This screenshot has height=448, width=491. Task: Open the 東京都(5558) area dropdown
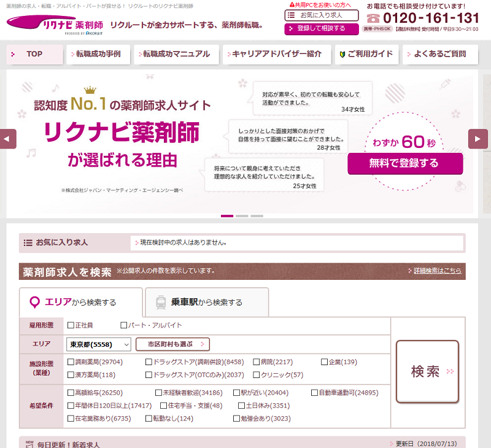[x=99, y=344]
